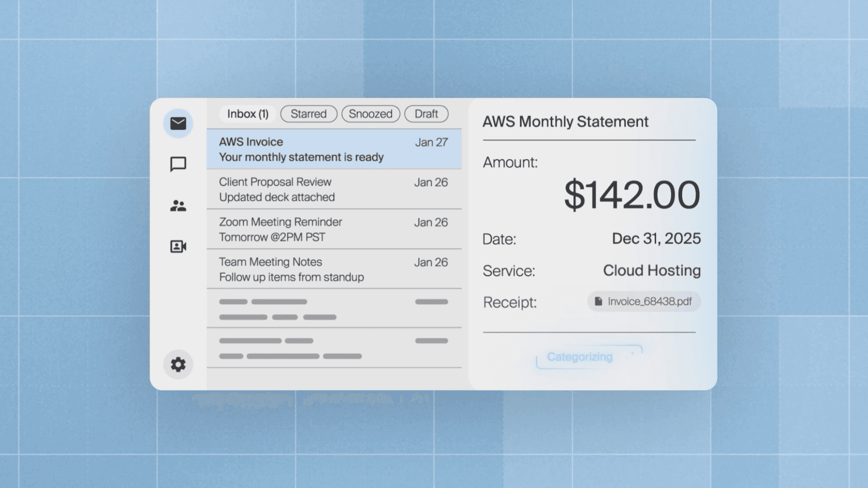868x488 pixels.
Task: Select the Inbox (1) tab
Action: pos(248,114)
